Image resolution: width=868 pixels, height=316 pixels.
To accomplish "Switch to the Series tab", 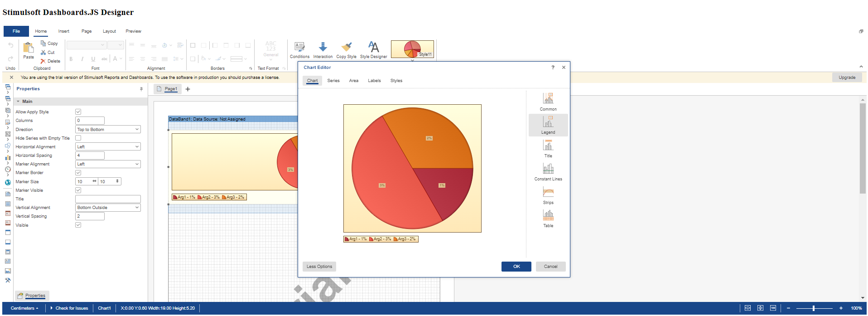I will click(x=333, y=81).
